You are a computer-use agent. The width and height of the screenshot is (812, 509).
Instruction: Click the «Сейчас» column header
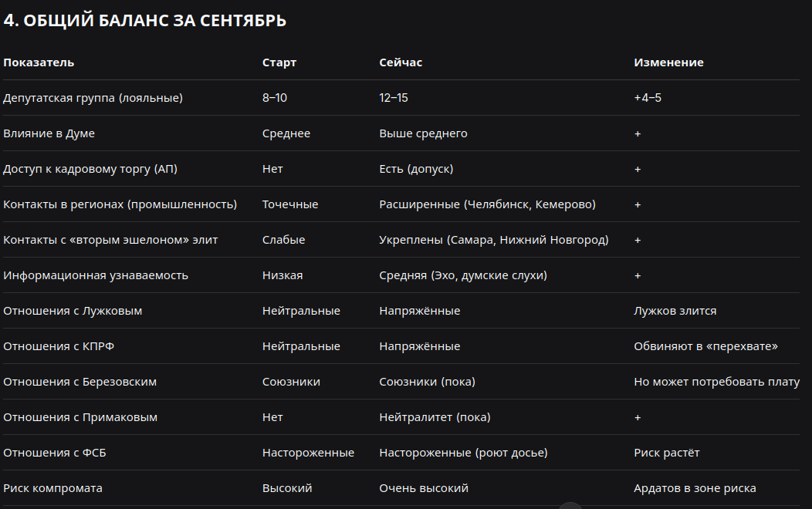pyautogui.click(x=401, y=62)
